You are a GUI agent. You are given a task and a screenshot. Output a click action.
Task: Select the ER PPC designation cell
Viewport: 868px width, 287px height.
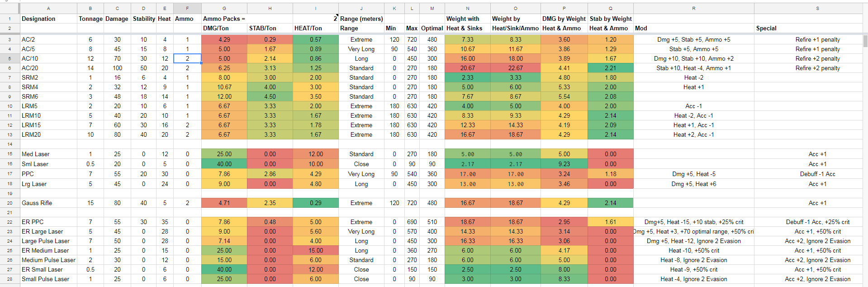tap(48, 222)
